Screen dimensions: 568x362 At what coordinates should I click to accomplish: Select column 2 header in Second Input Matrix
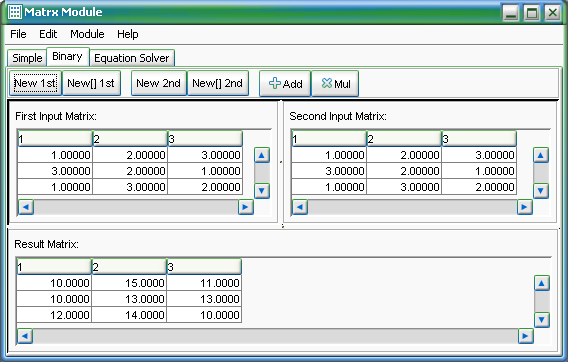[404, 139]
